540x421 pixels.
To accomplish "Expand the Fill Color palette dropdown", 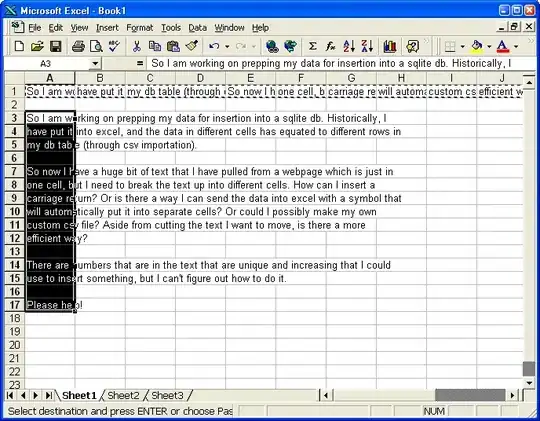I will coord(489,46).
